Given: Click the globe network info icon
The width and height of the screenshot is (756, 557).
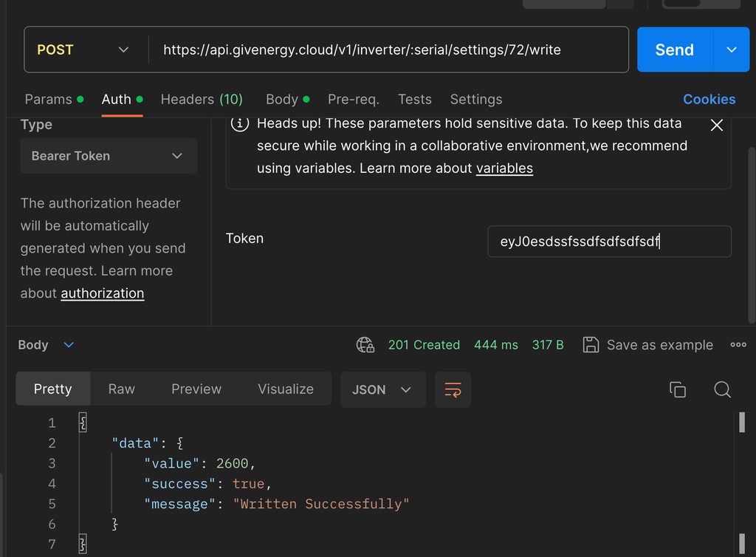Looking at the screenshot, I should tap(365, 345).
